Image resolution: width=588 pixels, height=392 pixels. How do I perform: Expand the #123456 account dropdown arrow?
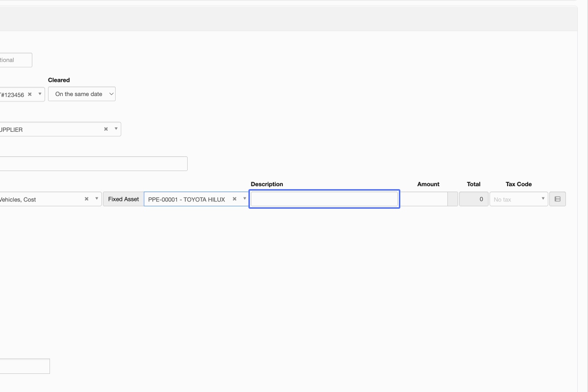[x=40, y=94]
